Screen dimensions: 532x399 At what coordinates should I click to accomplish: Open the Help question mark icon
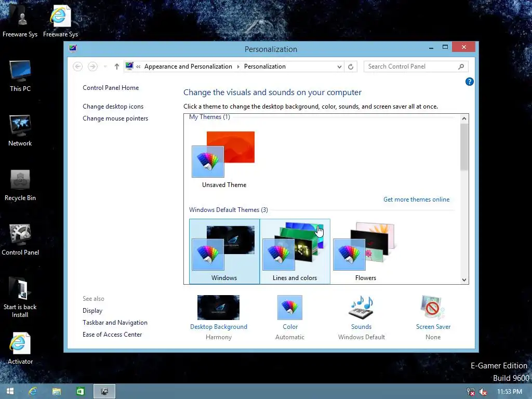(x=469, y=82)
